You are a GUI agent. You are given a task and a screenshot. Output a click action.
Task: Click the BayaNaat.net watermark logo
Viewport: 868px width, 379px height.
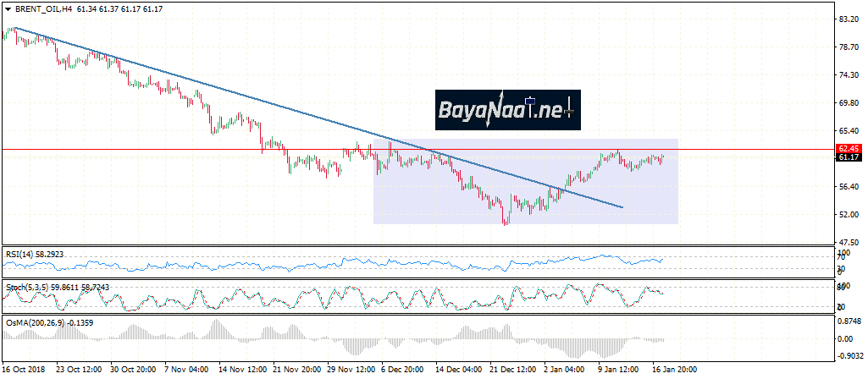click(x=506, y=109)
